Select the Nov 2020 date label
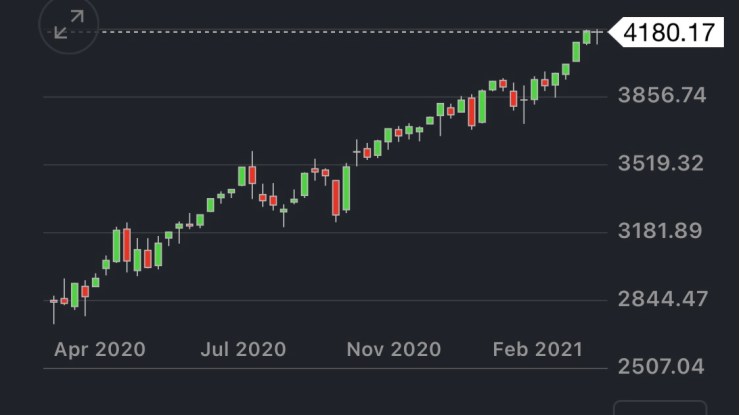Screen dimensions: 739x415 pos(394,349)
